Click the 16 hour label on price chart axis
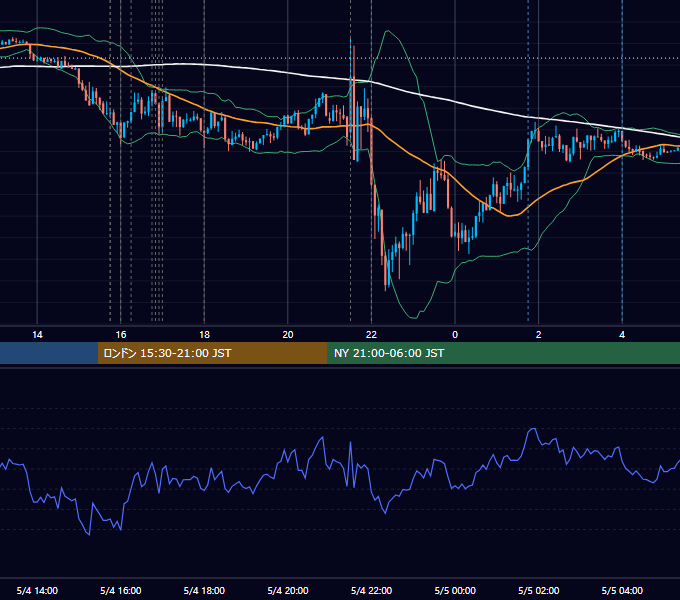This screenshot has width=680, height=600. tap(121, 335)
